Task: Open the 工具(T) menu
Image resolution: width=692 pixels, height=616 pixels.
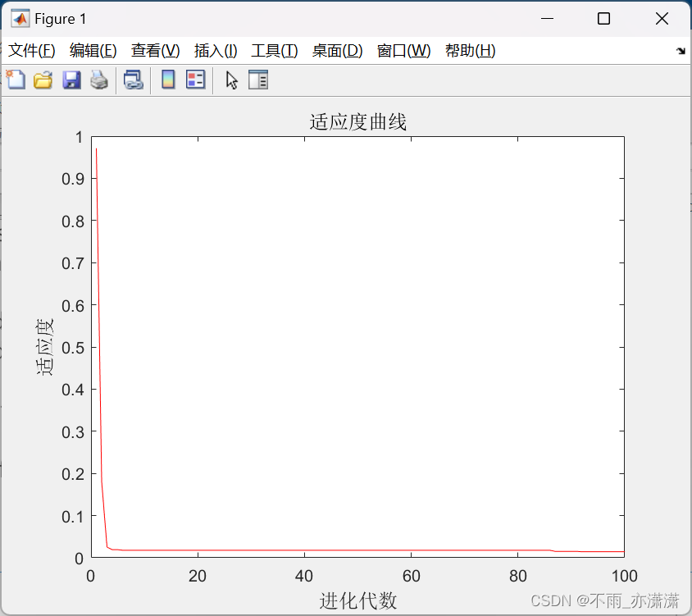Action: (275, 51)
